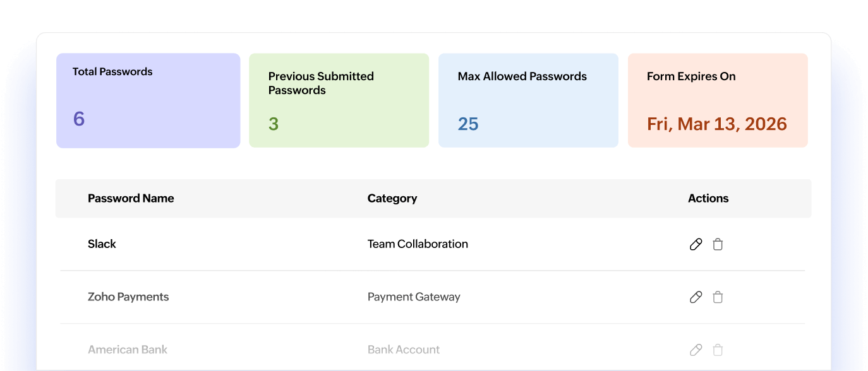Image resolution: width=868 pixels, height=371 pixels.
Task: Click the Max Allowed Passwords card
Action: tap(528, 100)
